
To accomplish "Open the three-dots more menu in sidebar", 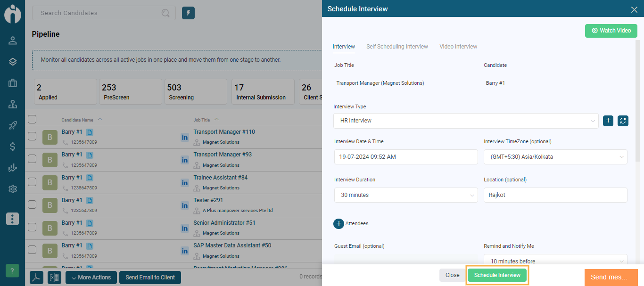I will [13, 219].
